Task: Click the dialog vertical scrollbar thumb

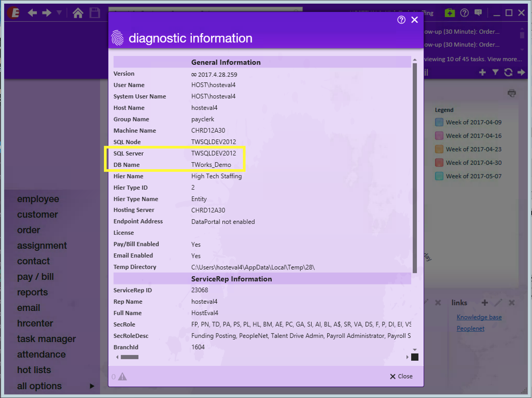Action: (415, 168)
